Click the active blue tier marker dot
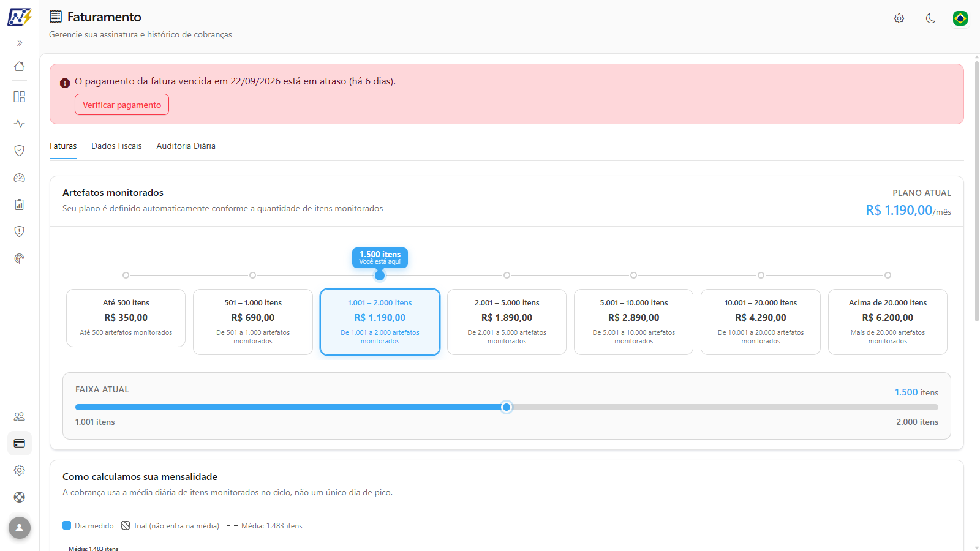 tap(380, 275)
